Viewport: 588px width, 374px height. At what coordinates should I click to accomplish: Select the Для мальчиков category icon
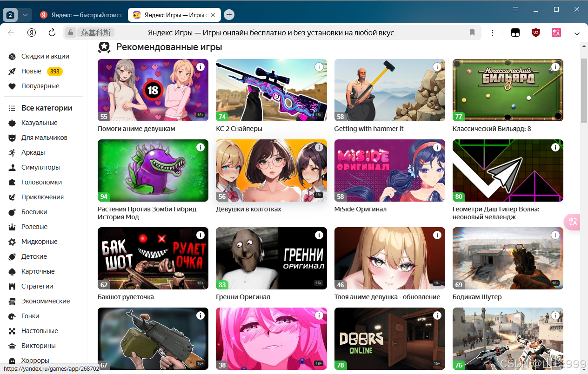13,138
